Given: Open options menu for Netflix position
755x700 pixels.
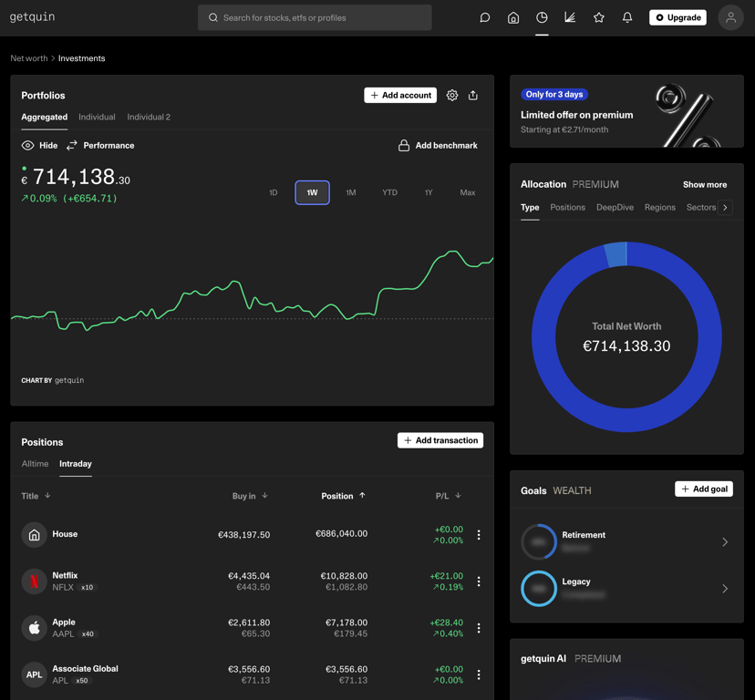Looking at the screenshot, I should (479, 582).
